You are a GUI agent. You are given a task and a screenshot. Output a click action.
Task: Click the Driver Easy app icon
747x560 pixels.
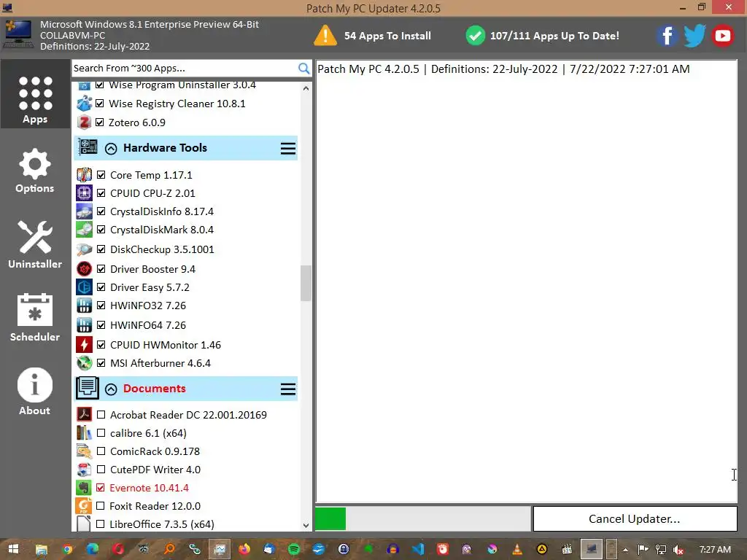point(85,287)
